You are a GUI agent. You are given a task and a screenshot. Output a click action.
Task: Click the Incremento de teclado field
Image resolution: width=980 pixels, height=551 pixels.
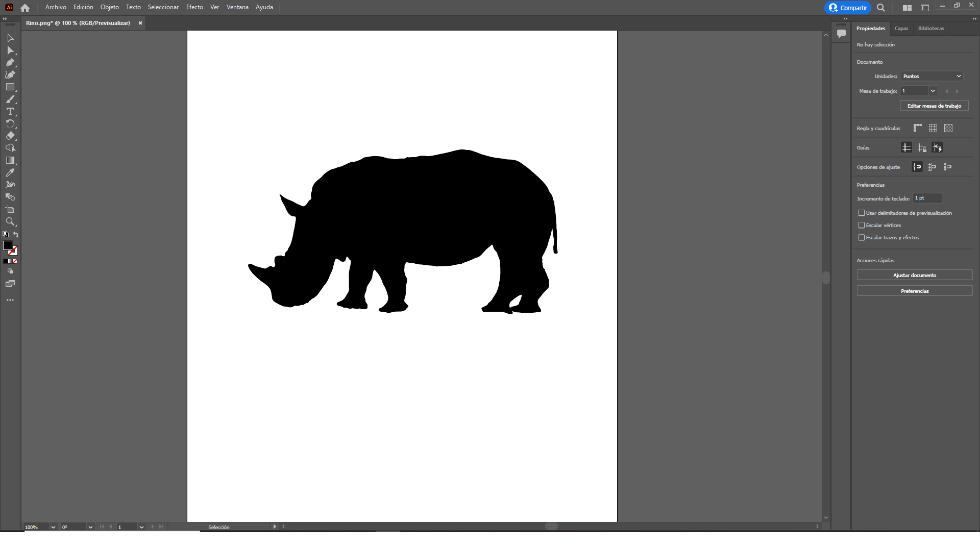coord(927,198)
